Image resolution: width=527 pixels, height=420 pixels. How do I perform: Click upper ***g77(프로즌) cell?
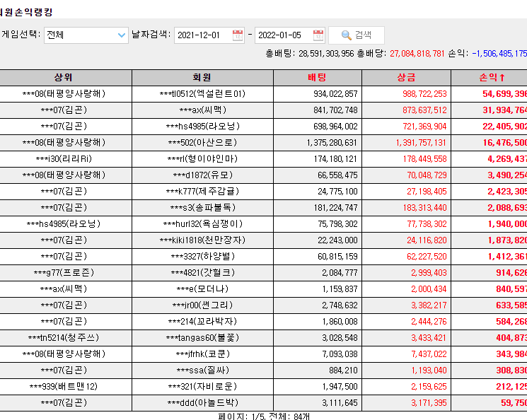coord(64,272)
